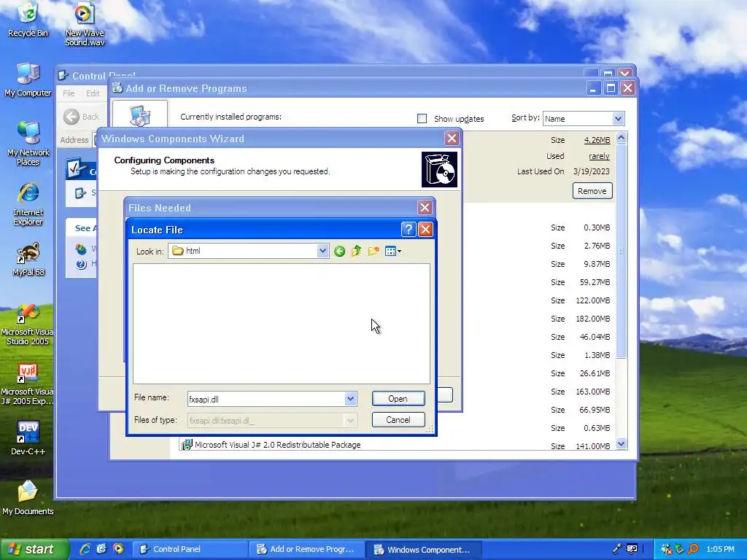Click the orange magnifier tray icon
Screen dimensions: 747x560
click(693, 549)
